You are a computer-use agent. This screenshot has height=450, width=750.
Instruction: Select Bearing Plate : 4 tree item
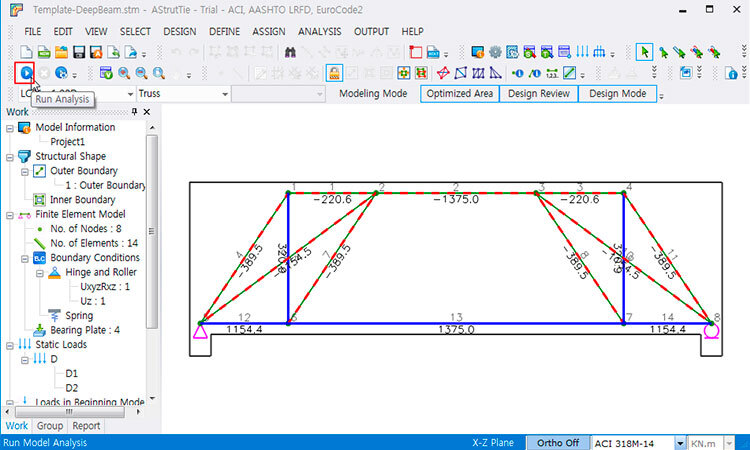84,330
